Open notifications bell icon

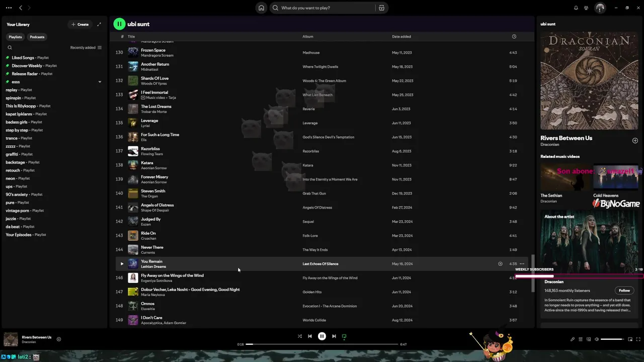[x=576, y=8]
